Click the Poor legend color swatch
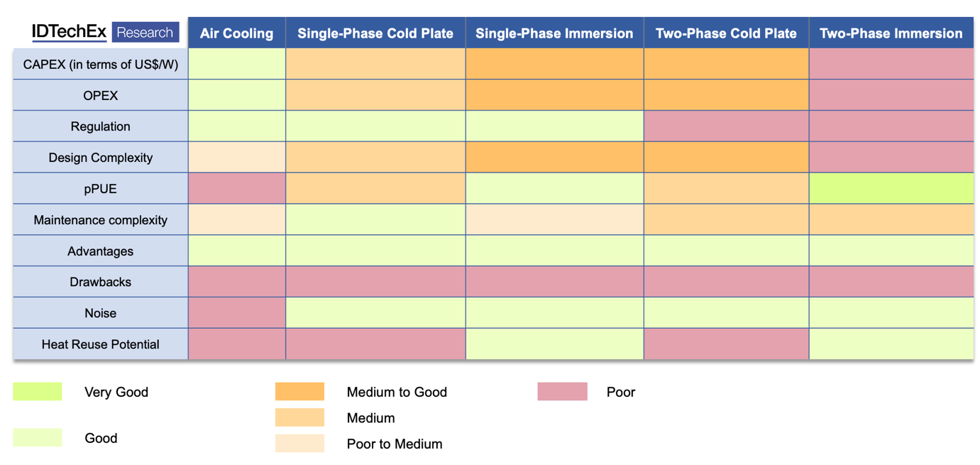The height and width of the screenshot is (465, 980). (x=562, y=392)
